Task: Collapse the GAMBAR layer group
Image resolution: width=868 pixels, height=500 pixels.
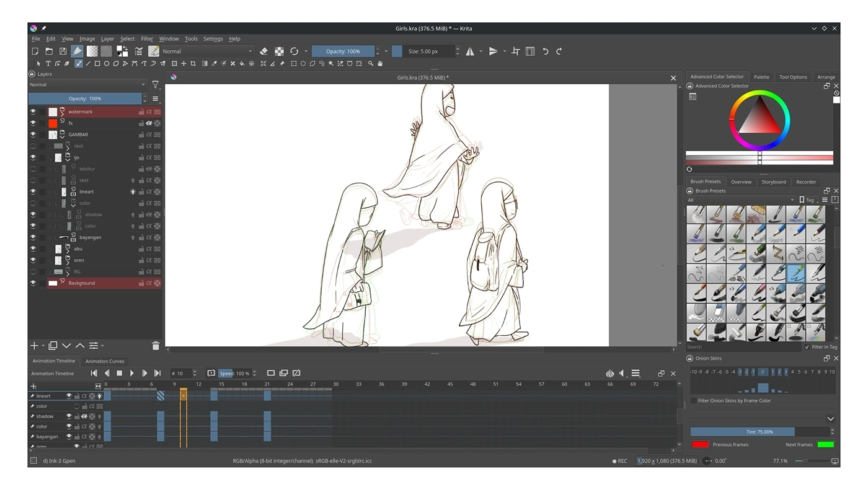Action: click(x=63, y=136)
